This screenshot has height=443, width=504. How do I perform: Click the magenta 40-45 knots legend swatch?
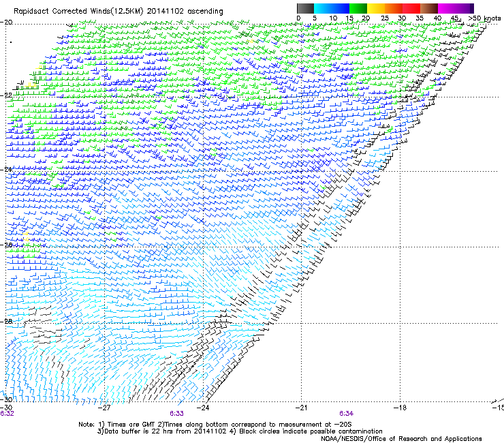point(447,8)
